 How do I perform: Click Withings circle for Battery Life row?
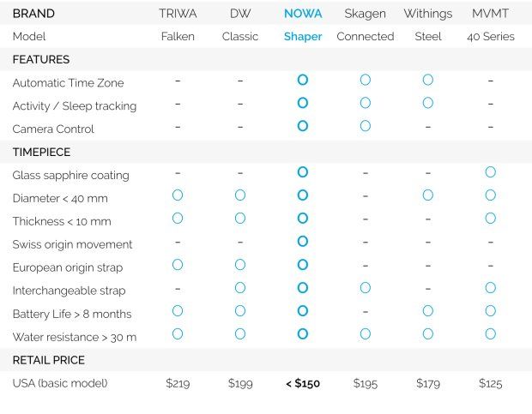click(x=427, y=310)
